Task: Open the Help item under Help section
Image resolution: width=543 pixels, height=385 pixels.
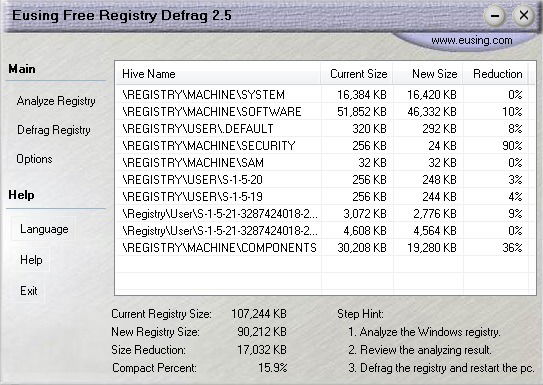Action: tap(31, 260)
